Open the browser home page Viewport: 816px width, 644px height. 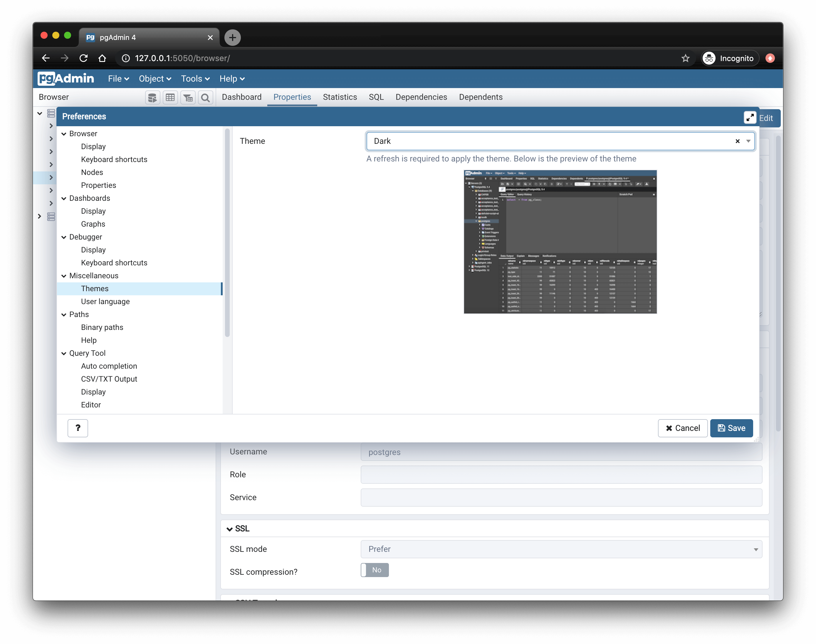click(102, 58)
